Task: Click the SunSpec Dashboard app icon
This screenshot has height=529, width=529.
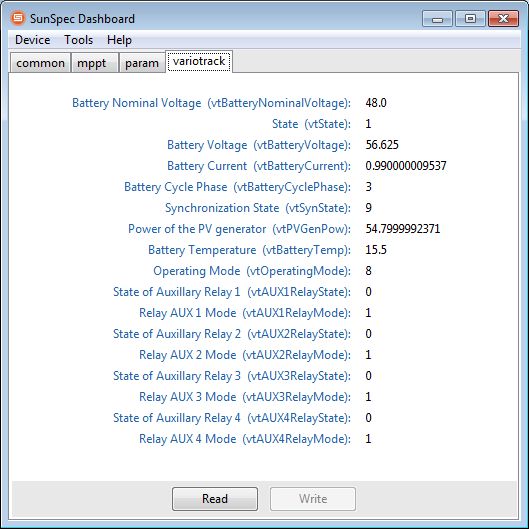Action: coord(18,18)
